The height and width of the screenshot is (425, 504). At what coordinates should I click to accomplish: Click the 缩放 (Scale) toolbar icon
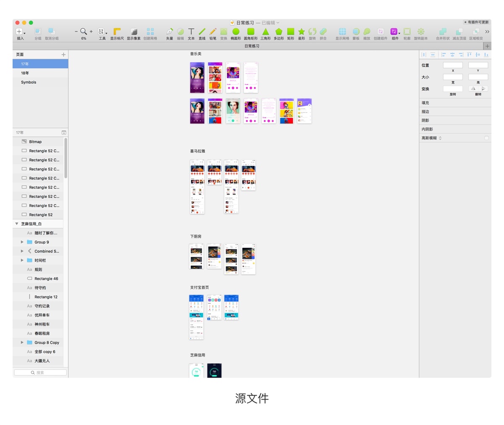click(367, 31)
